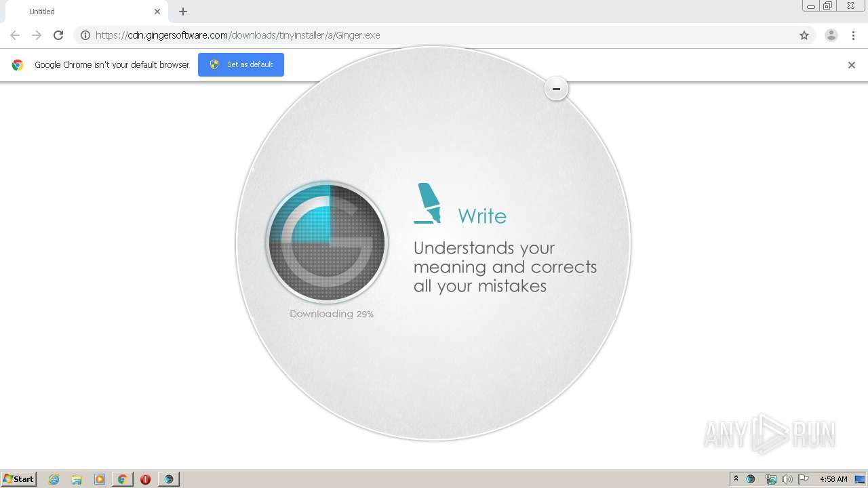Open Ginger installer taskbar button
Image resolution: width=868 pixels, height=488 pixels.
tap(168, 479)
